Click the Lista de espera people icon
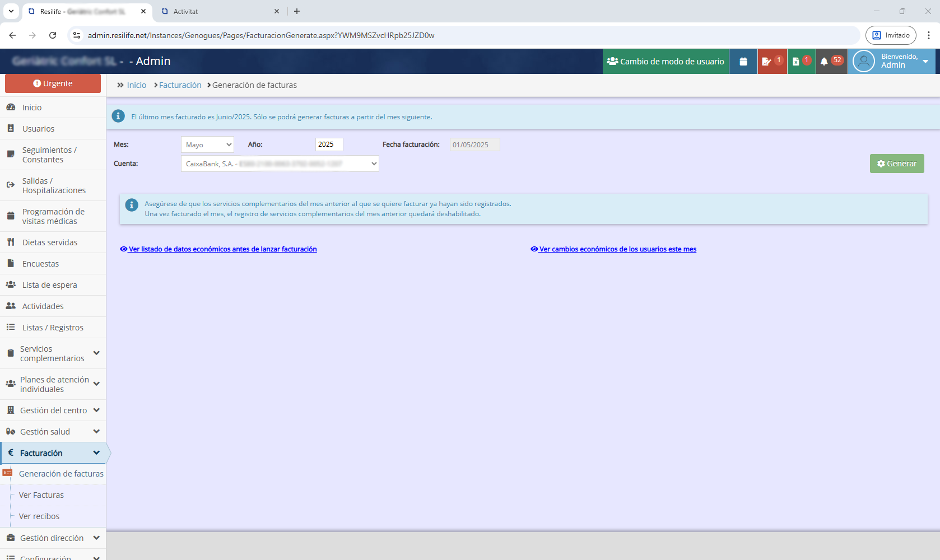The image size is (940, 560). pos(11,284)
